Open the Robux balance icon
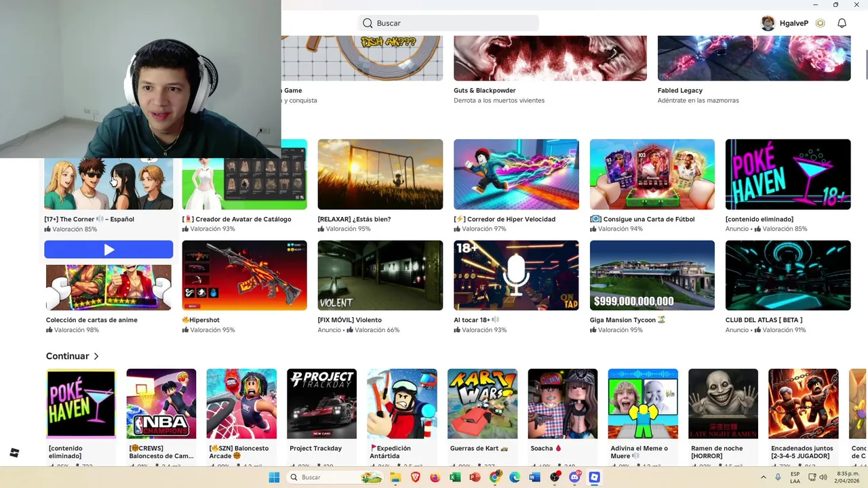Screen dimensions: 868x488 click(820, 23)
